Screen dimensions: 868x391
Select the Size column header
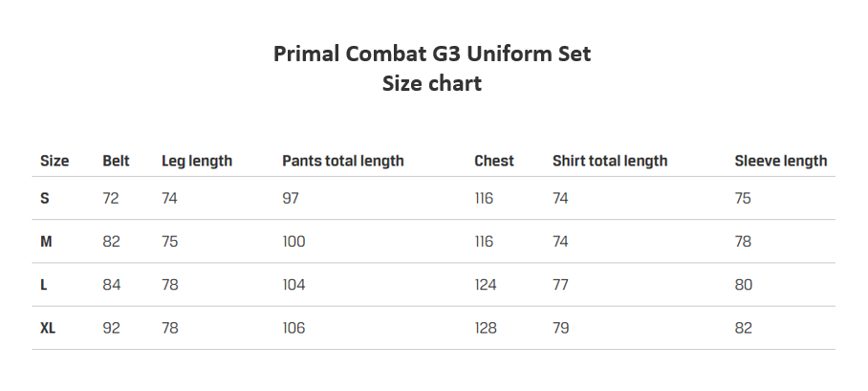(54, 161)
